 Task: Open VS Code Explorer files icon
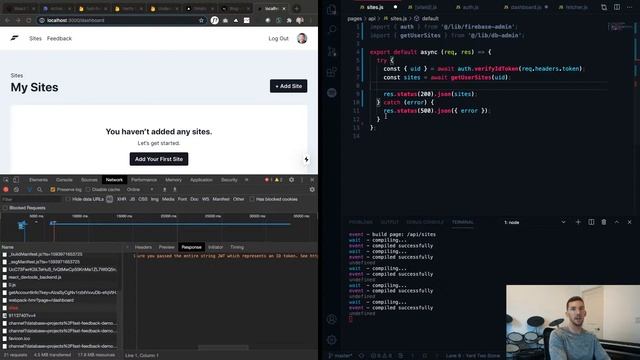[332, 9]
